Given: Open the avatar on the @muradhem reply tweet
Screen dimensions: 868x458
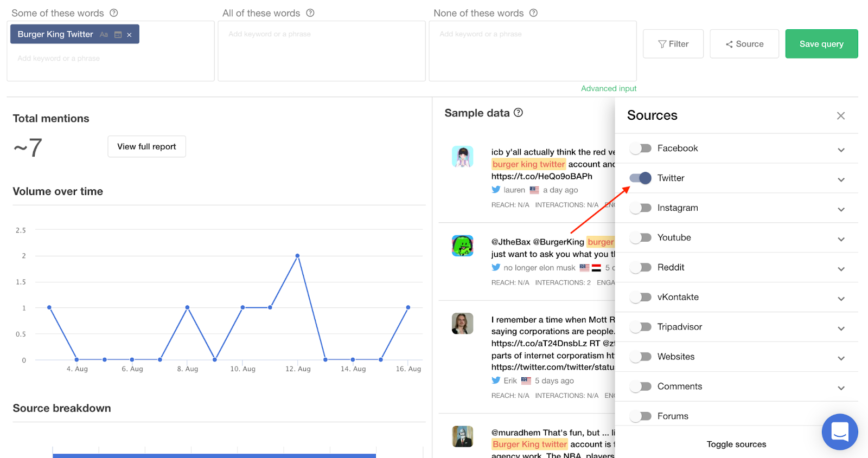Looking at the screenshot, I should point(463,436).
